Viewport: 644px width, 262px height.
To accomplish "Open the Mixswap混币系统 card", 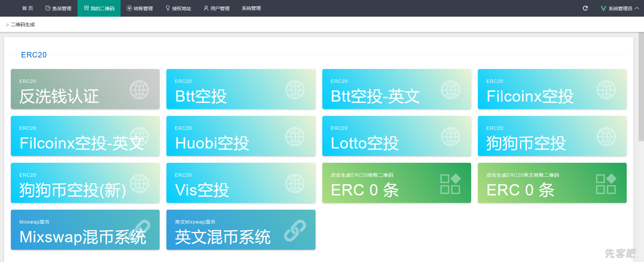I will point(85,230).
